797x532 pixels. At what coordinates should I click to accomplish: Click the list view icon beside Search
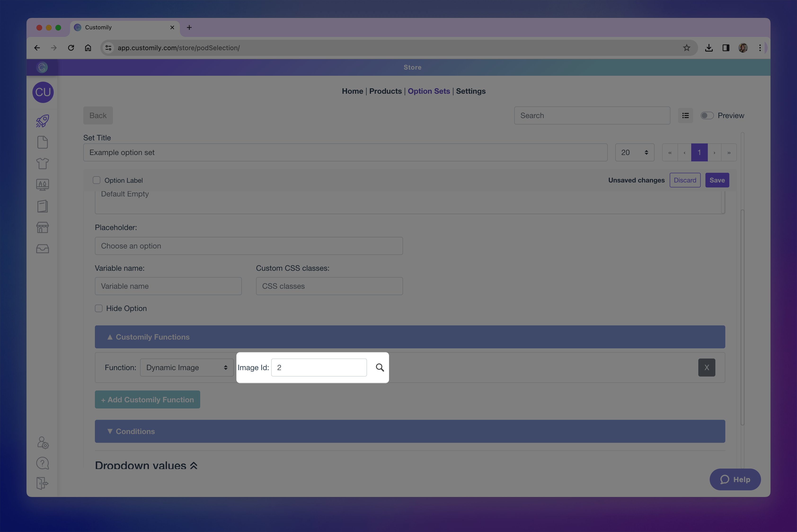tap(685, 116)
